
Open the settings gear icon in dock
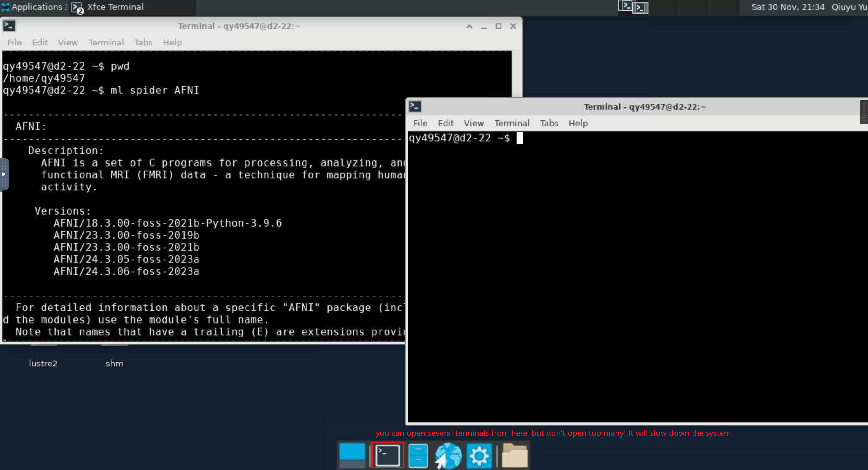479,456
